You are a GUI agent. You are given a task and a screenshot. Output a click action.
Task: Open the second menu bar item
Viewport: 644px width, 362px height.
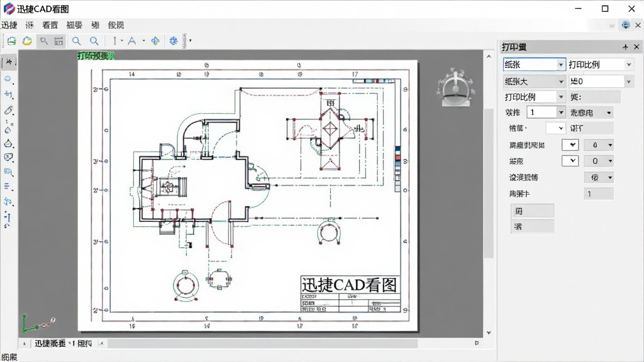pos(30,25)
